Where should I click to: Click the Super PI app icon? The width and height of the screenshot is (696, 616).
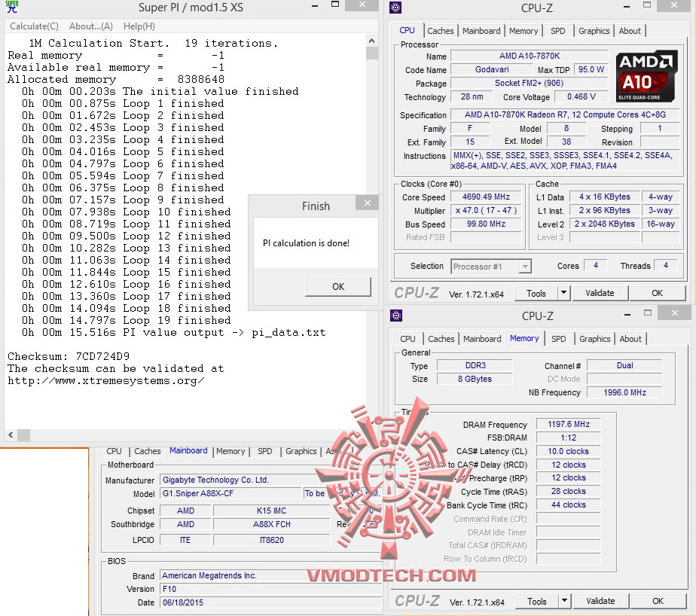(x=12, y=7)
